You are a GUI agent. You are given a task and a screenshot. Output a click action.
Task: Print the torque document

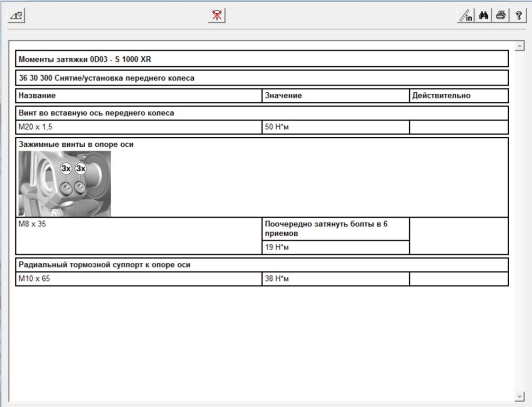[x=500, y=15]
